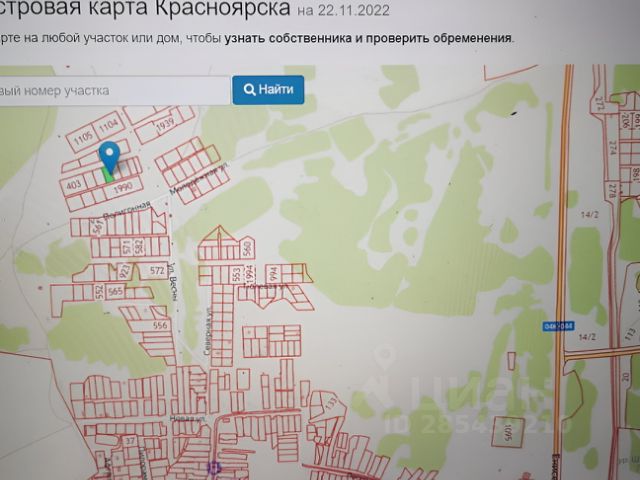640x480 pixels.
Task: Select parcel 403 on the map
Action: 73,184
